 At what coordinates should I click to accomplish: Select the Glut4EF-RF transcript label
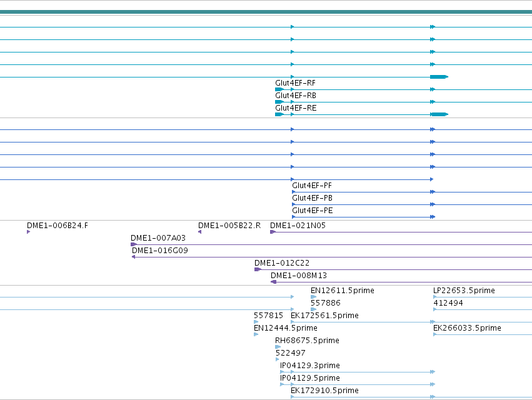[295, 83]
